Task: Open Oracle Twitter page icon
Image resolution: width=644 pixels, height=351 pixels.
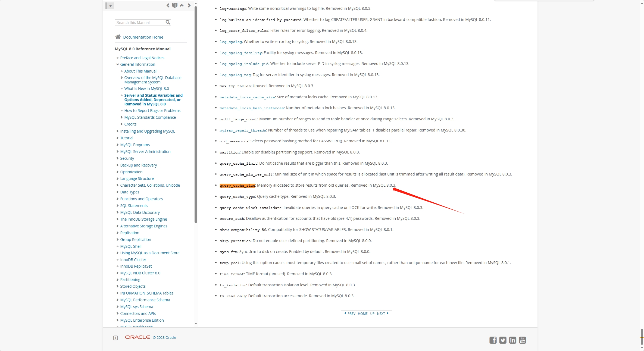Action: (503, 340)
